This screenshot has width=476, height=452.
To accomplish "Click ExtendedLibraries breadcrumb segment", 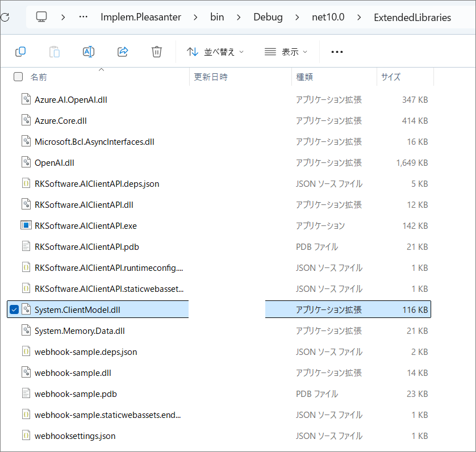I will (x=412, y=17).
